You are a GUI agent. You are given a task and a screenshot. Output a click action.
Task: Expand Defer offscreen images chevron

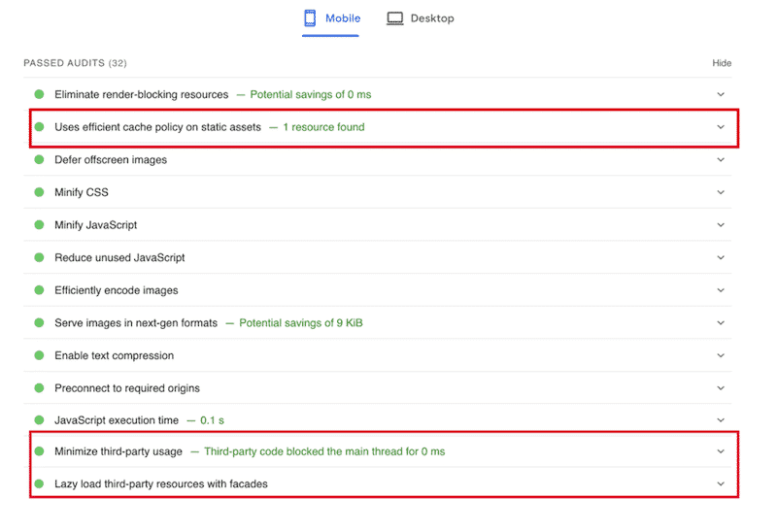tap(721, 159)
